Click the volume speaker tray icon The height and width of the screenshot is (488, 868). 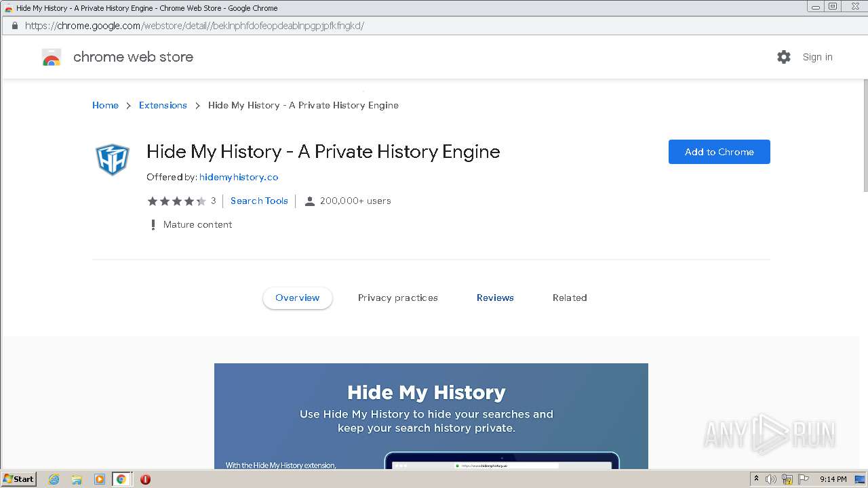771,479
